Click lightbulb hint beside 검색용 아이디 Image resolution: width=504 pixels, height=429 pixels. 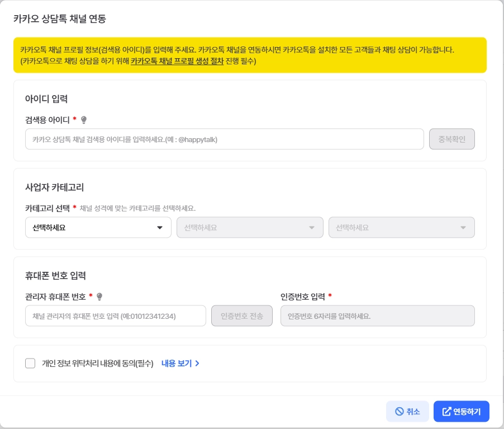point(84,120)
